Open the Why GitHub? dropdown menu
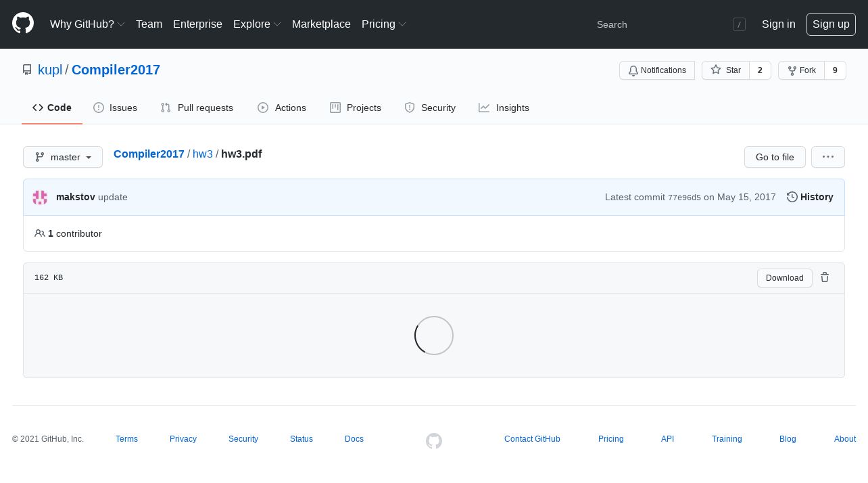Viewport: 868px width, 483px height. click(87, 24)
